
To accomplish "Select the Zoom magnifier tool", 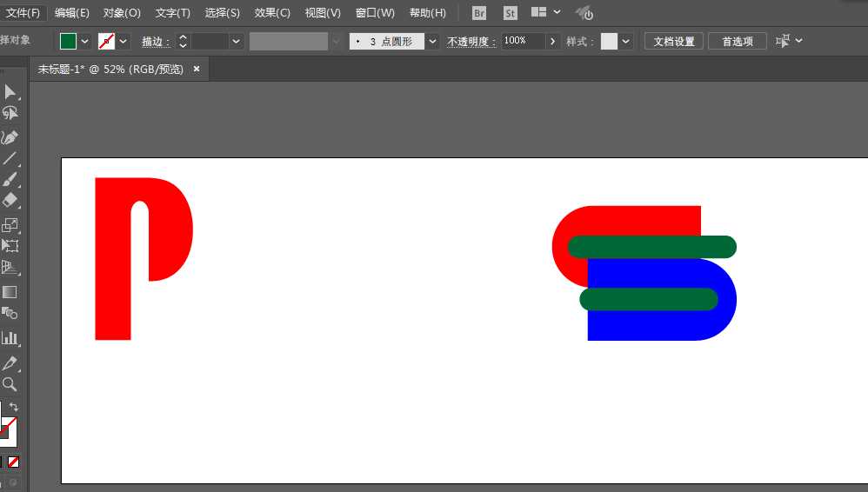I will [10, 384].
